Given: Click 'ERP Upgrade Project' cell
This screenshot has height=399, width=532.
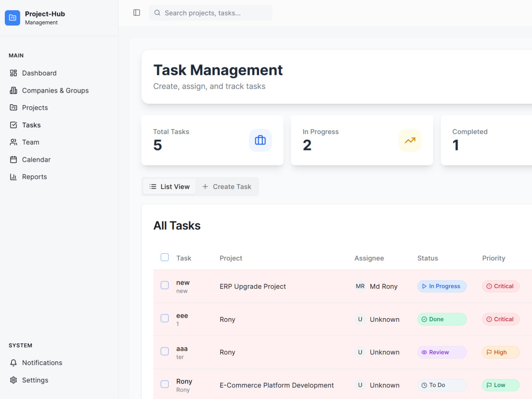Looking at the screenshot, I should [x=253, y=286].
